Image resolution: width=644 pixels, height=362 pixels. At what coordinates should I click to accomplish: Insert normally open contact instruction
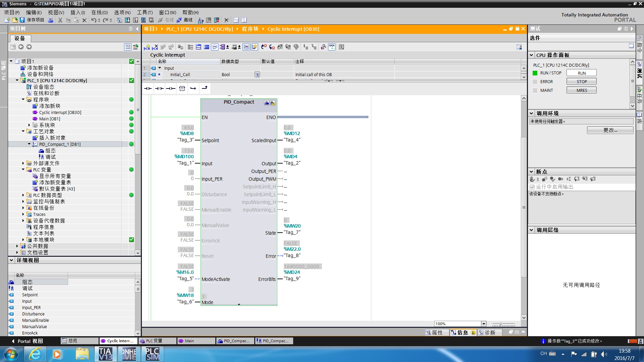pos(148,88)
